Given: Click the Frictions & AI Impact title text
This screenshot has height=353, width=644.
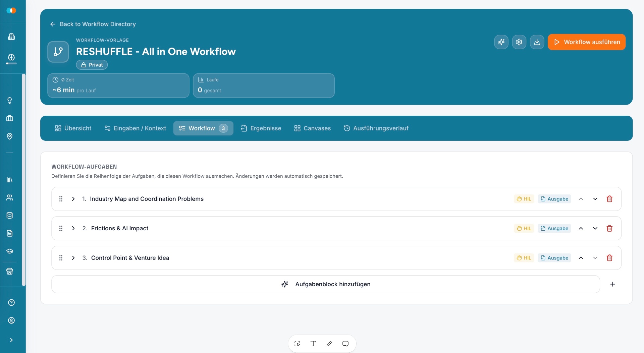Looking at the screenshot, I should (x=120, y=228).
